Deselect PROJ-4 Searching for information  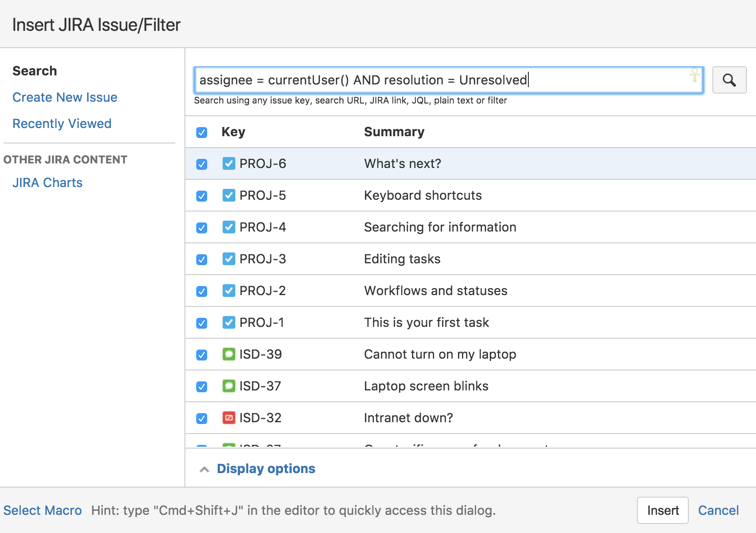pos(201,227)
